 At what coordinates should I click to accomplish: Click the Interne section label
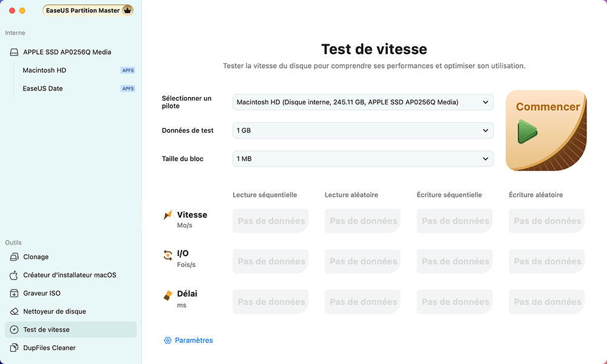click(15, 33)
